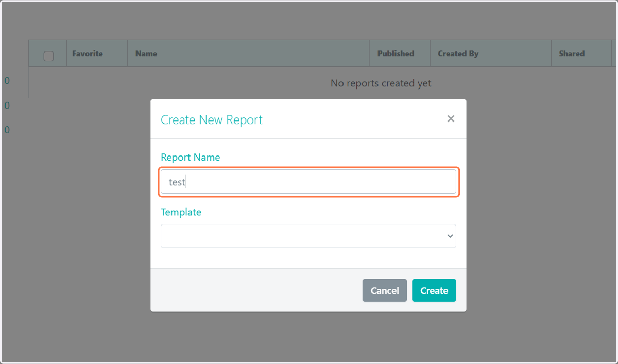Click the Report Name input field
This screenshot has width=618, height=364.
[x=308, y=182]
